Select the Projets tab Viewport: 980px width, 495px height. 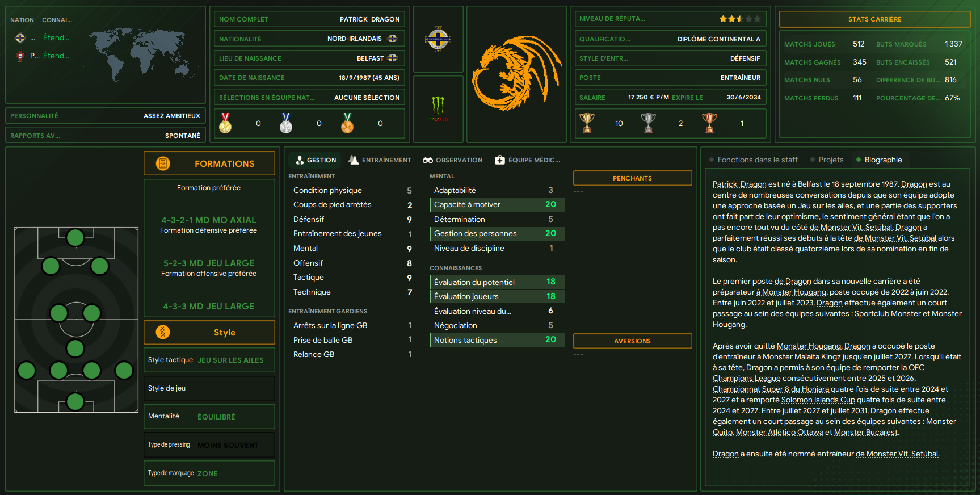(x=827, y=160)
